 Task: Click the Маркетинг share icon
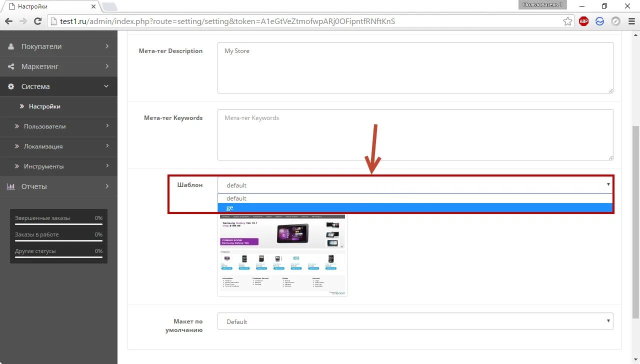coord(11,66)
